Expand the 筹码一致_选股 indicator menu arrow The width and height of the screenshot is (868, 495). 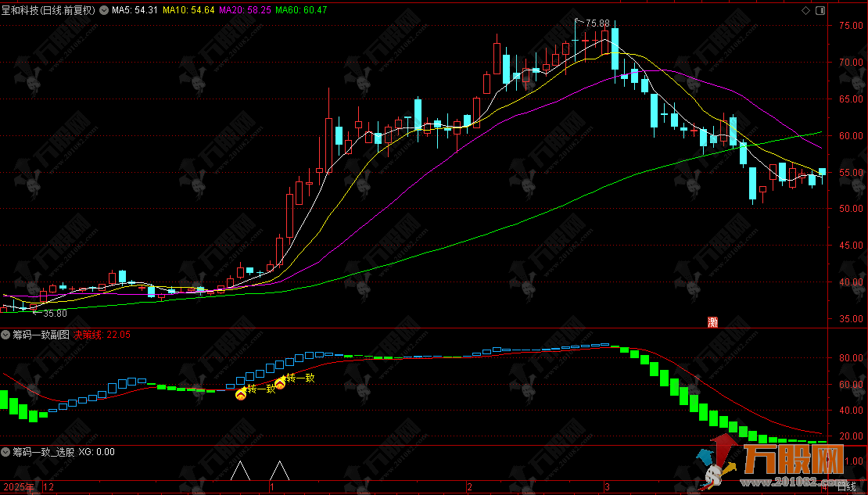(x=6, y=451)
